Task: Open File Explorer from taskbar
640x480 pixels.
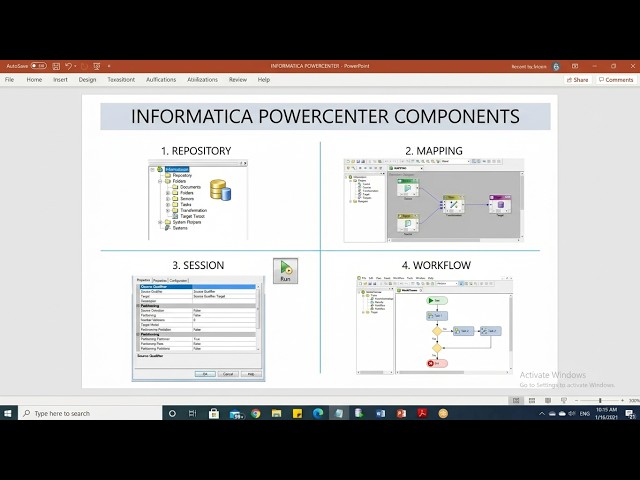Action: tap(277, 413)
